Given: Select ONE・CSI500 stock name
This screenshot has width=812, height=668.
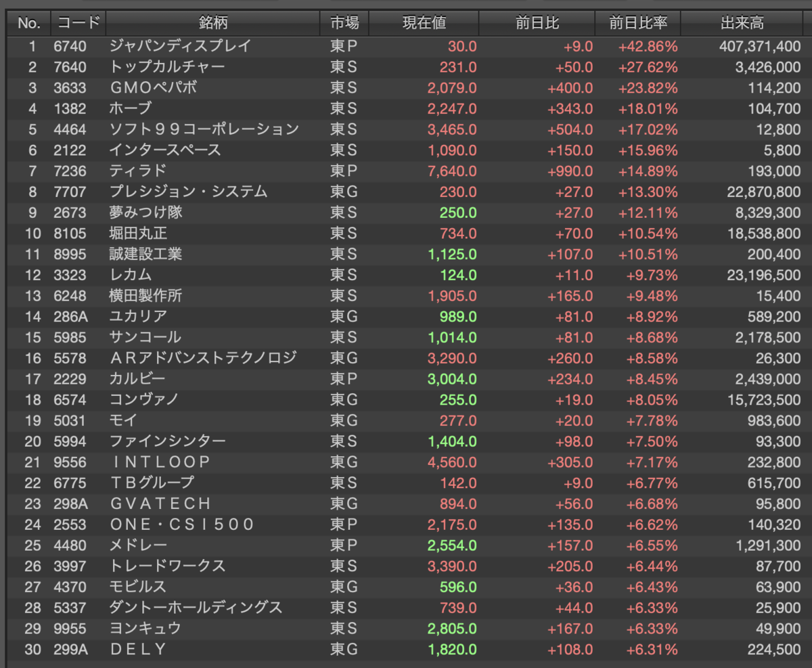Looking at the screenshot, I should [x=181, y=524].
